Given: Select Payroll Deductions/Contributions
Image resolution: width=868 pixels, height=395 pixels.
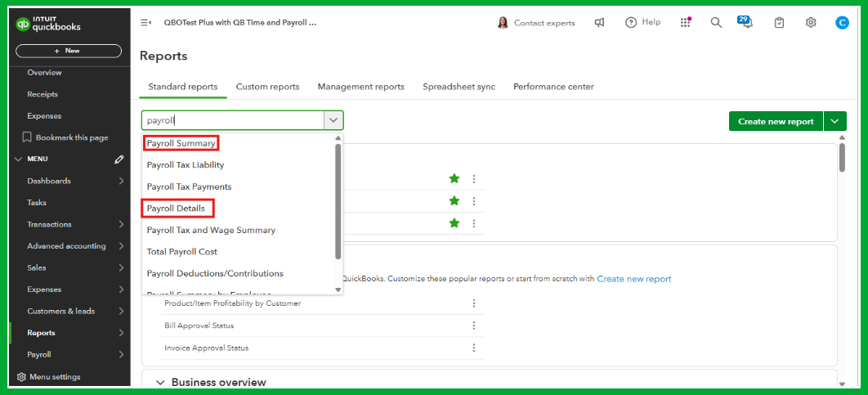Looking at the screenshot, I should point(215,273).
